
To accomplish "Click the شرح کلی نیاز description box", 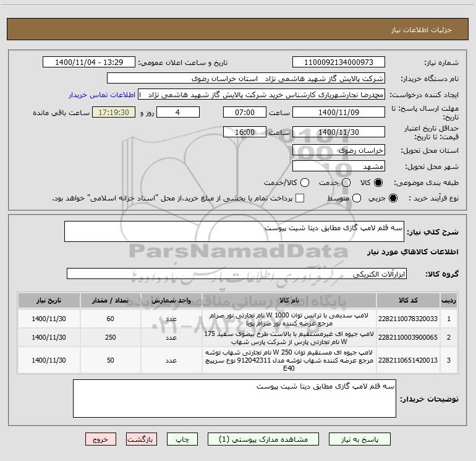I will [x=234, y=231].
